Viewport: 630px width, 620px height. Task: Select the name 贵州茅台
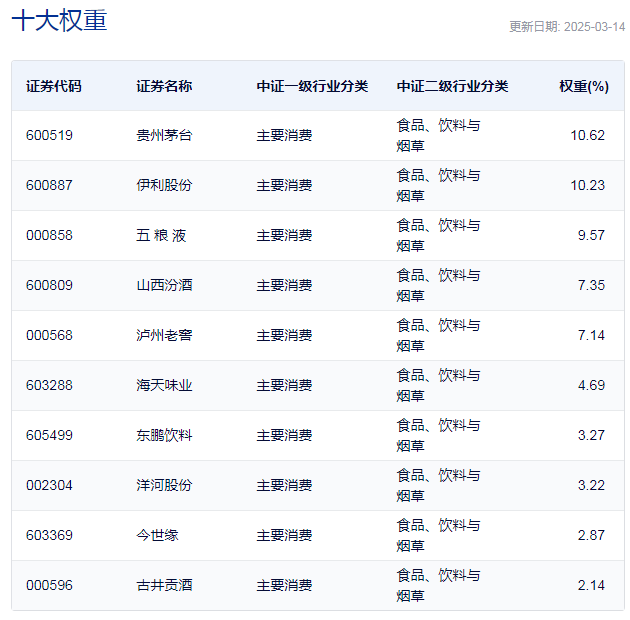click(x=164, y=135)
